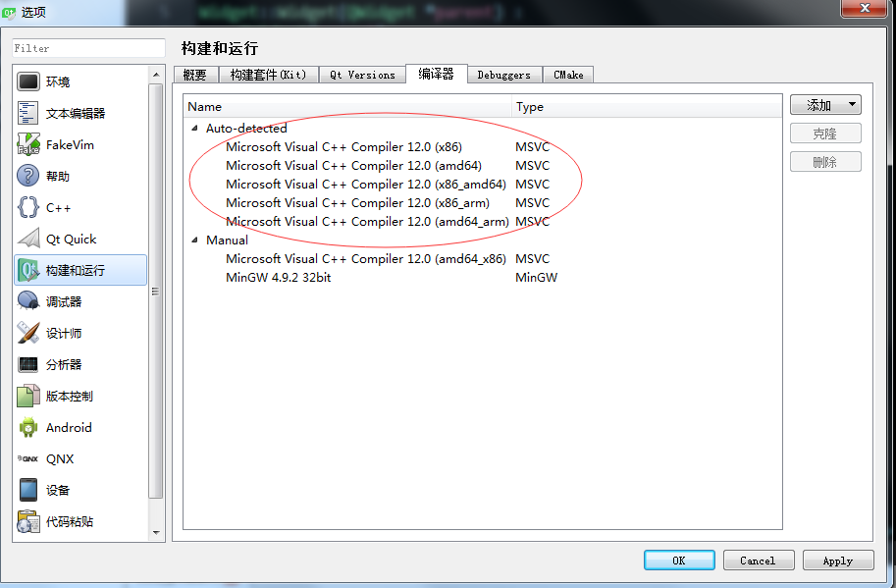Click the OK button
The image size is (896, 588).
pyautogui.click(x=679, y=561)
